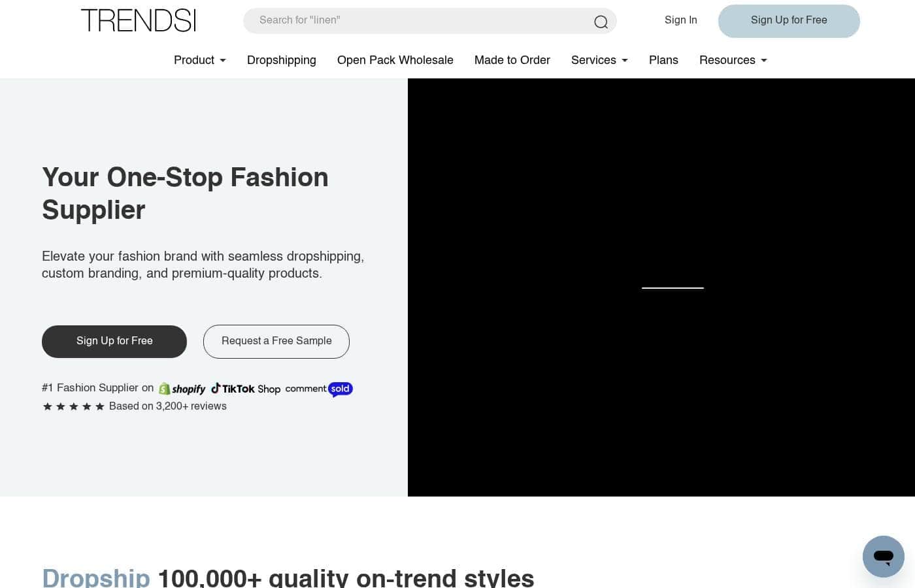Click dark Sign Up for Free hero button

(114, 341)
